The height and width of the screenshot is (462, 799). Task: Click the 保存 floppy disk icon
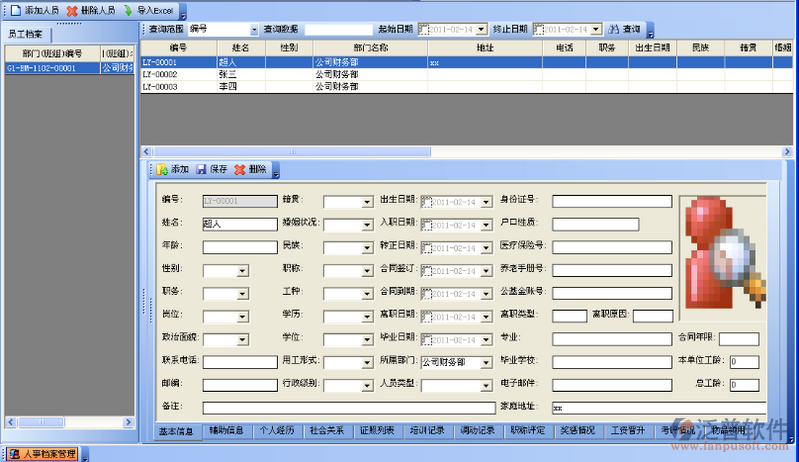click(x=201, y=169)
